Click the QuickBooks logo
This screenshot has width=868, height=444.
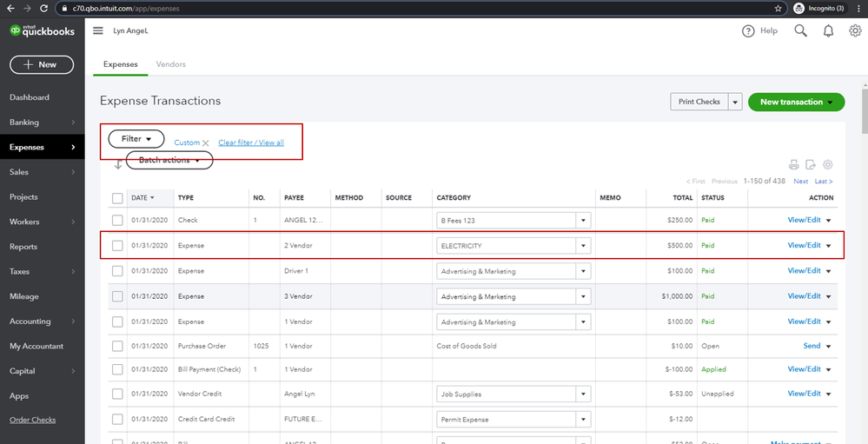42,31
